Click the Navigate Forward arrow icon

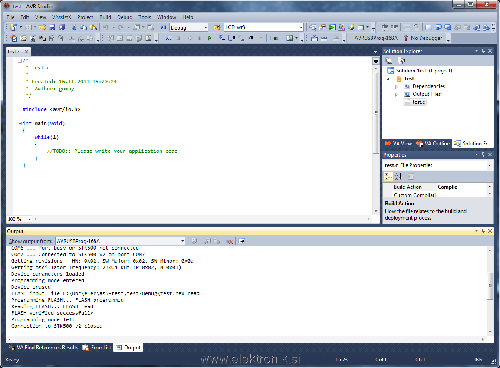pyautogui.click(x=151, y=27)
